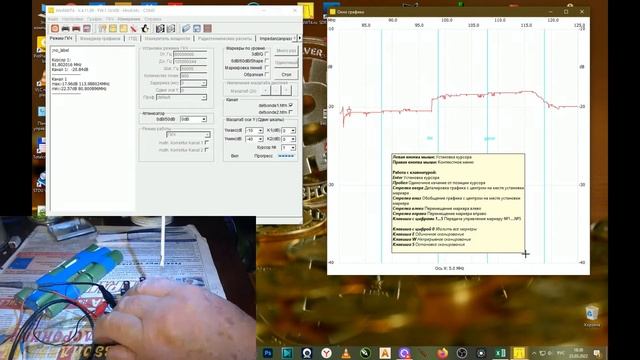Click the brown square toolbar icon
Screen dimensions: 640x360
(207, 29)
